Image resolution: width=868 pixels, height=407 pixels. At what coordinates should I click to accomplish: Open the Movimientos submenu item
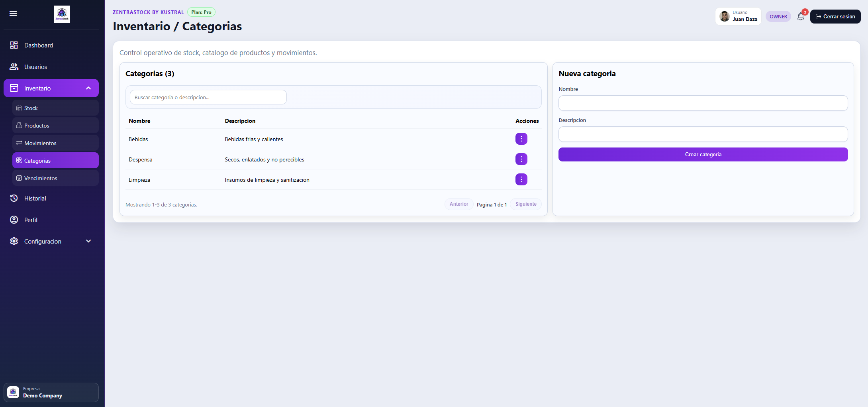(55, 143)
